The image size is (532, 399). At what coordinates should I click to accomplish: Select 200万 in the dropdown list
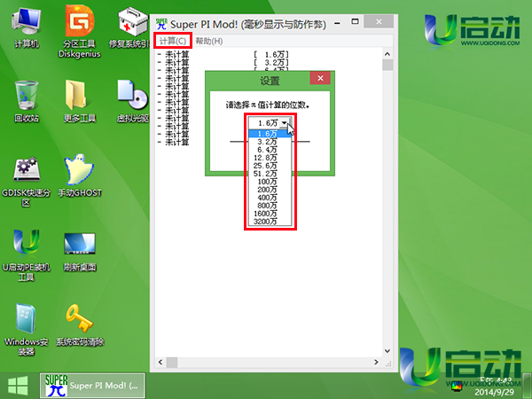coord(270,190)
